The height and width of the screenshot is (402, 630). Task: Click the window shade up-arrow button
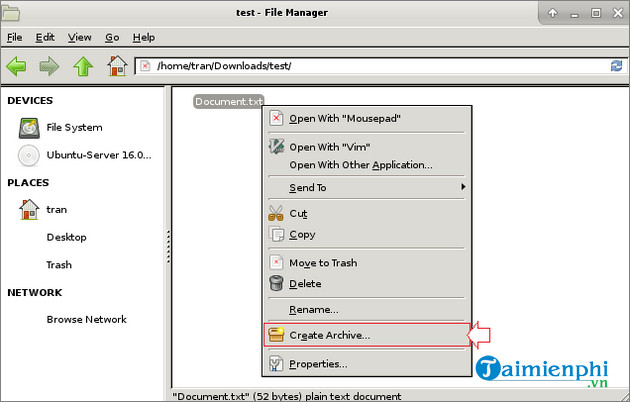553,13
